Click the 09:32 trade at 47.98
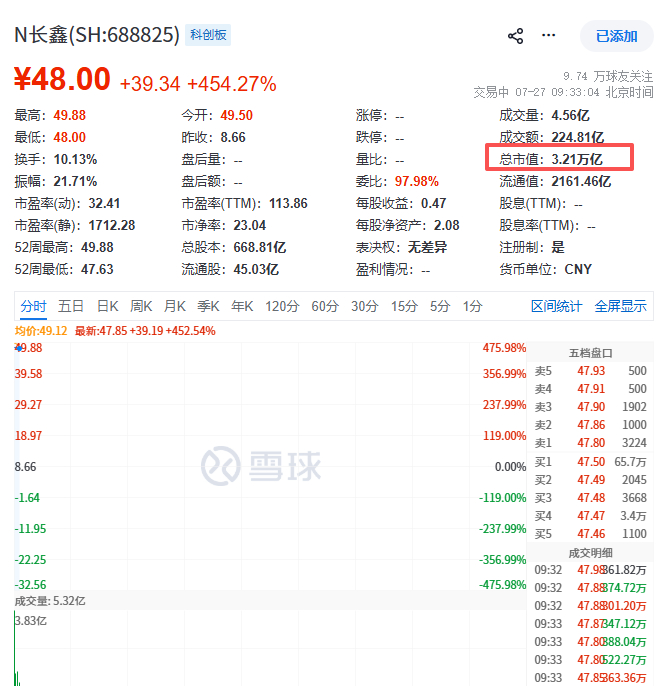The image size is (662, 686). (590, 570)
